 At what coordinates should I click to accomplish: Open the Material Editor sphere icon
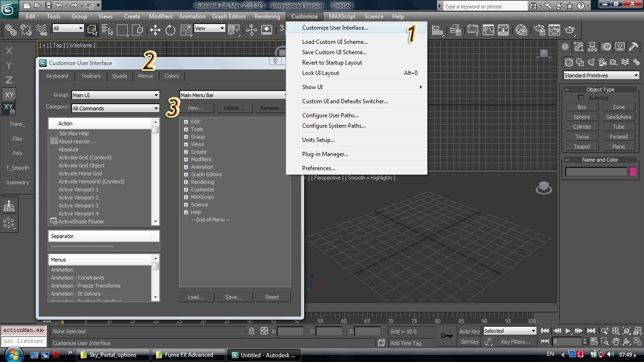point(521,30)
